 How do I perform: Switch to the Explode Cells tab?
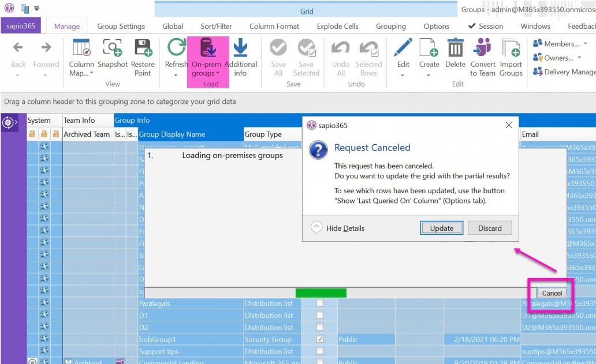tap(337, 26)
